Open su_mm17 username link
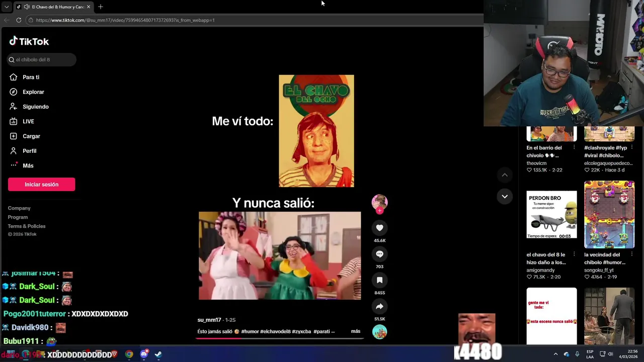644x362 pixels. pos(209,320)
